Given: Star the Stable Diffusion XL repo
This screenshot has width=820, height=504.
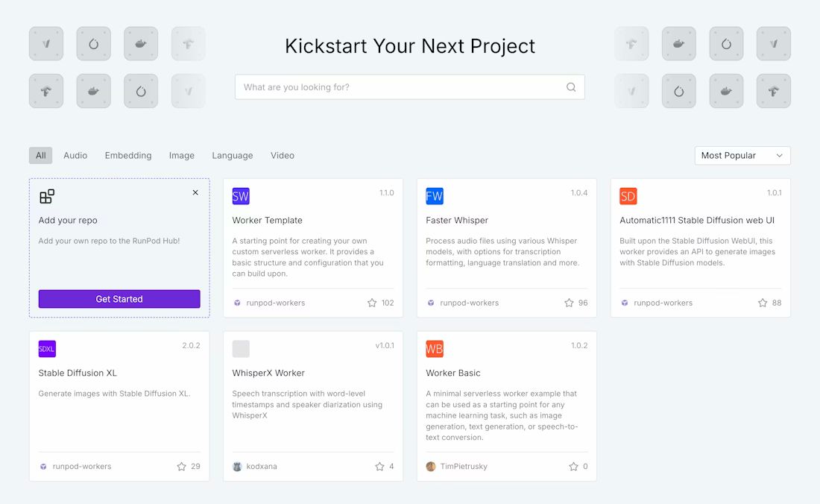Looking at the screenshot, I should pos(181,467).
